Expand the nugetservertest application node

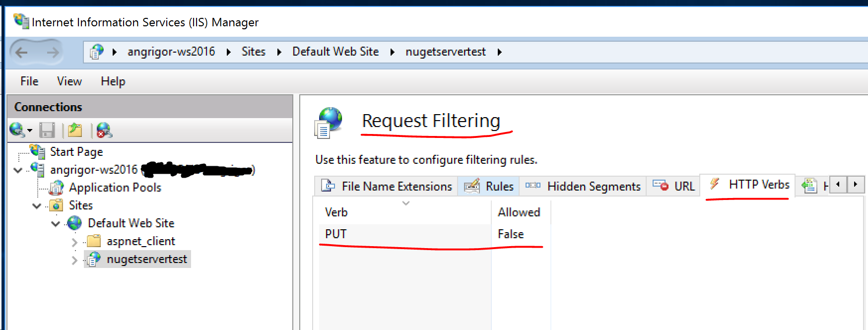[x=74, y=260]
